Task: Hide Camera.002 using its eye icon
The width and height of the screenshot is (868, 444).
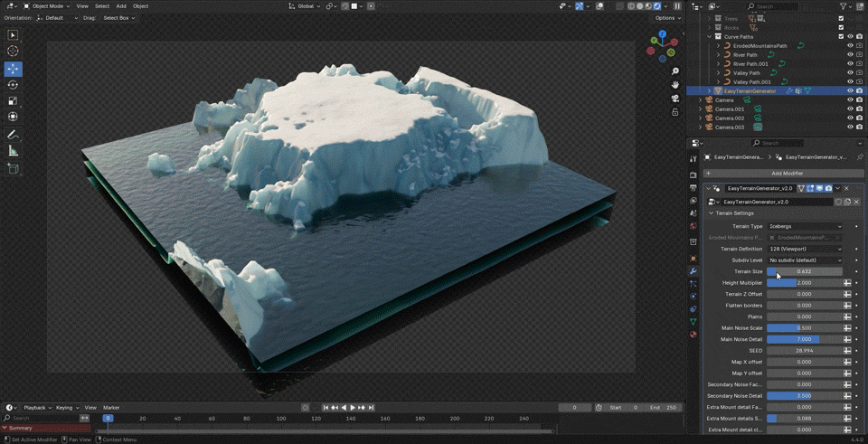Action: (850, 118)
